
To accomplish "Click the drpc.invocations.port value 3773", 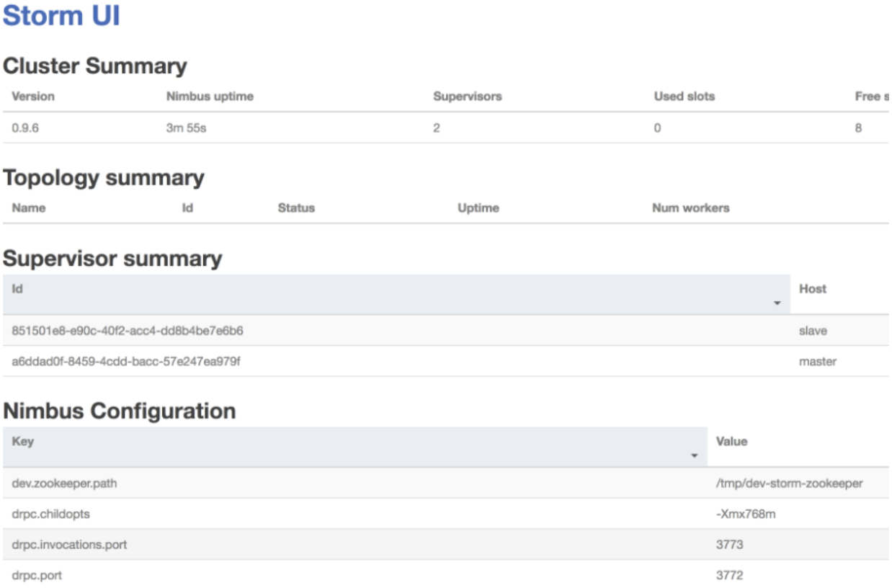I will 729,544.
